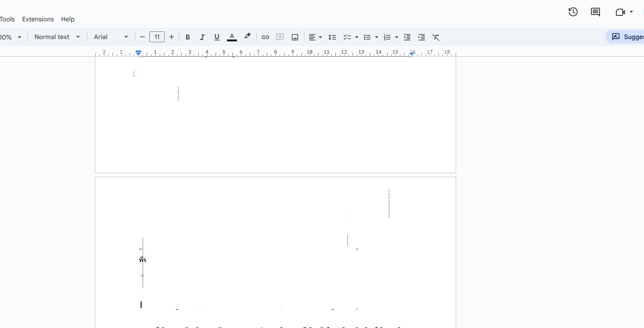Open the Extensions menu
Screen dimensions: 644x328
pyautogui.click(x=38, y=19)
